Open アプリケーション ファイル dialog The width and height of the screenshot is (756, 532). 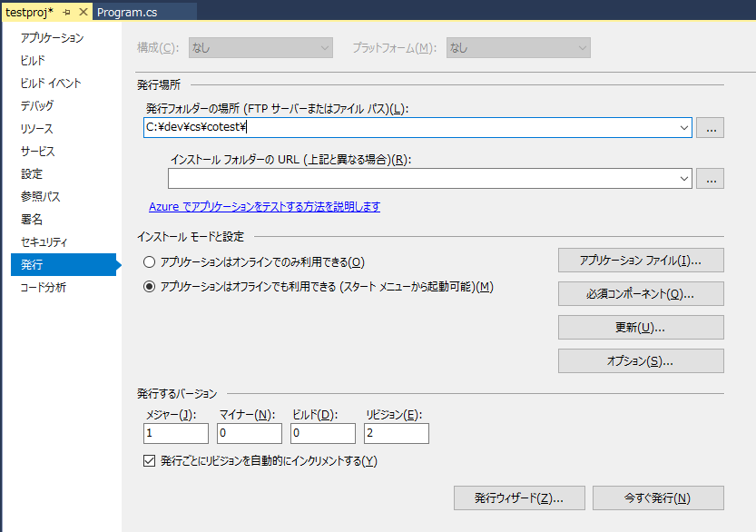click(641, 261)
